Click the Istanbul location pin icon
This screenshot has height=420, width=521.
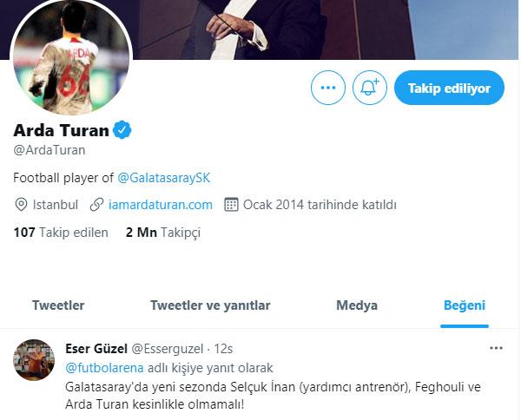tap(21, 205)
